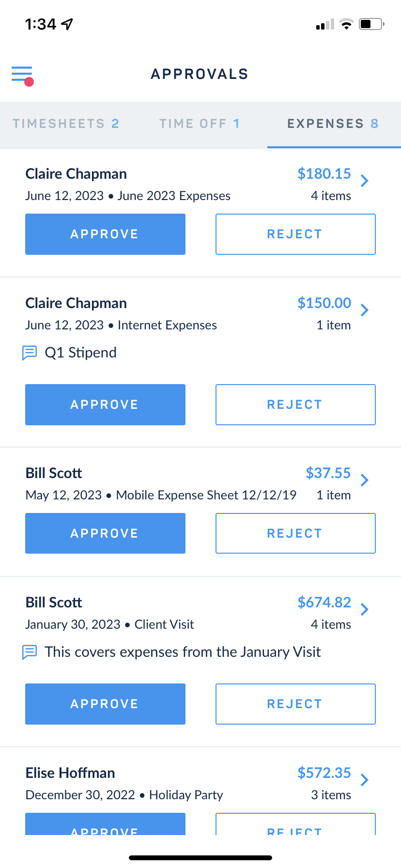Expand the $150.00 Internet Expenses chevron

pos(365,310)
